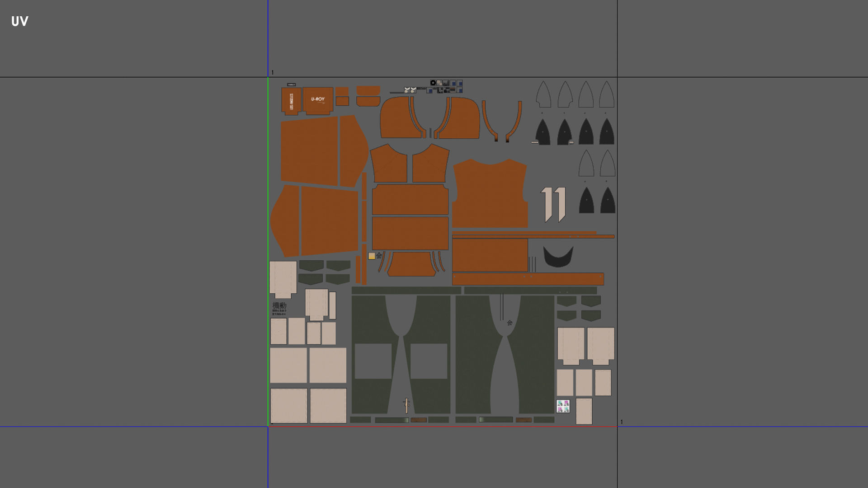Click the U-ROY labeled orange patch

coord(318,99)
